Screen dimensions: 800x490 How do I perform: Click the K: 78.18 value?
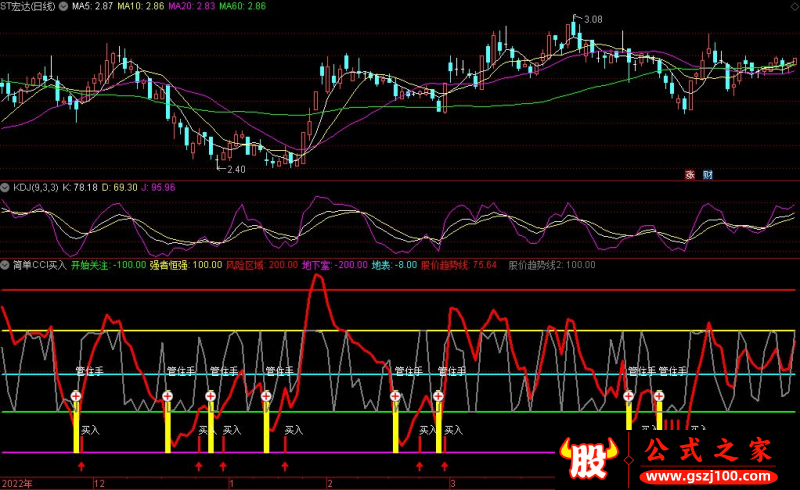80,188
